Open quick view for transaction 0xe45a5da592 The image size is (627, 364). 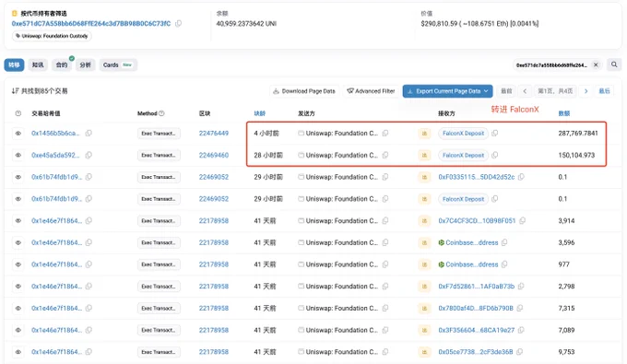(18, 155)
